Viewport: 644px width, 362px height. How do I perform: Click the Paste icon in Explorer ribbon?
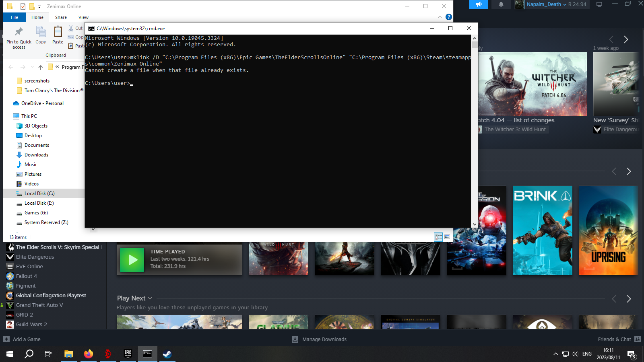click(58, 32)
